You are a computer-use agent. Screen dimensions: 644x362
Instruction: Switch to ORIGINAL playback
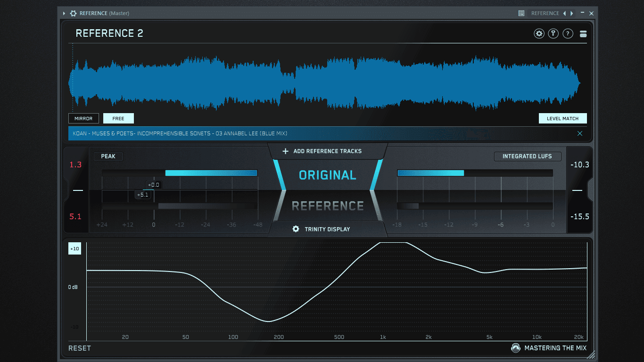pyautogui.click(x=328, y=175)
